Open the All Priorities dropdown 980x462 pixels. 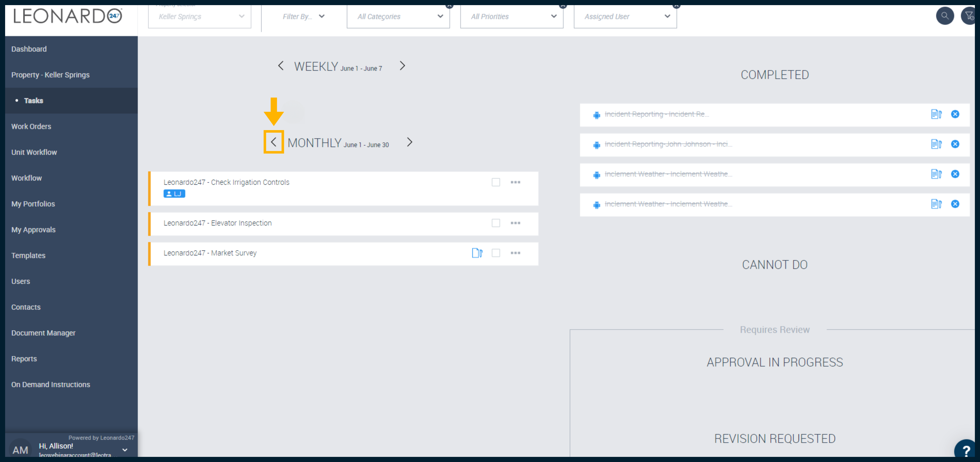tap(511, 16)
